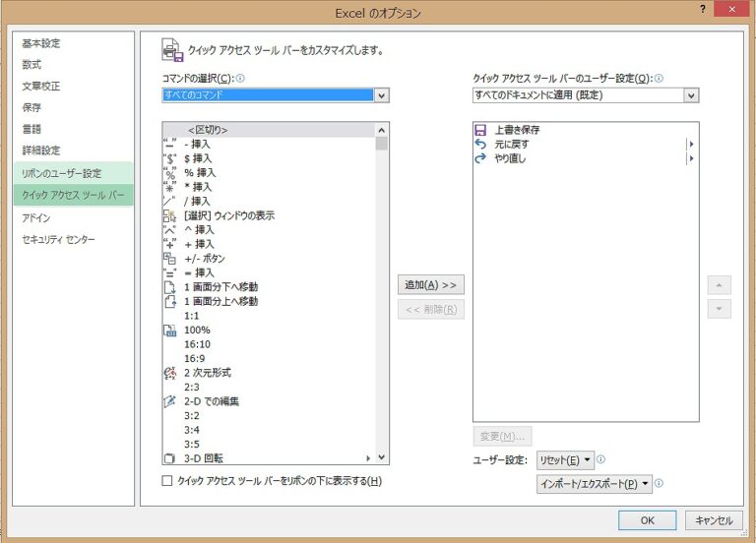Image resolution: width=756 pixels, height=543 pixels.
Task: Open the すべてのドキュメントに適用 dropdown
Action: coord(691,95)
